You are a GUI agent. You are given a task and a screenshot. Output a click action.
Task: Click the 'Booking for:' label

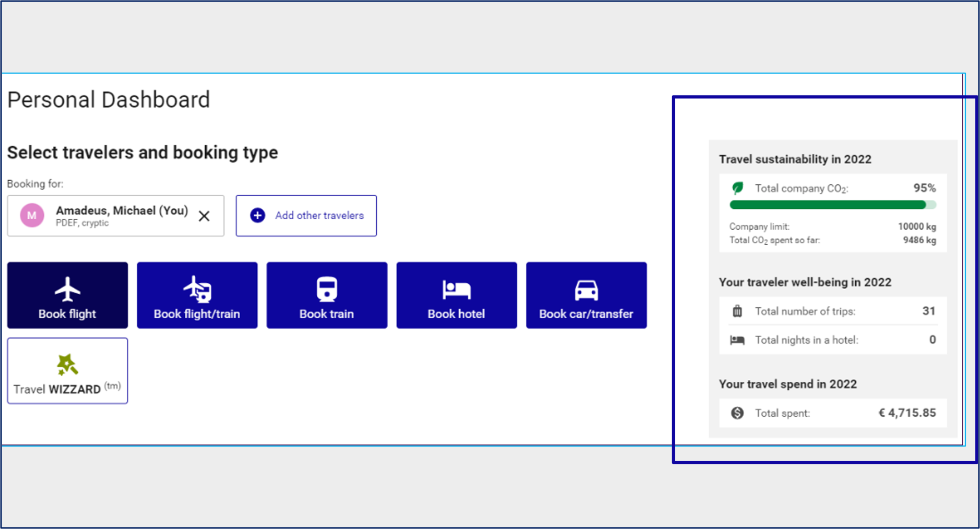pos(35,184)
